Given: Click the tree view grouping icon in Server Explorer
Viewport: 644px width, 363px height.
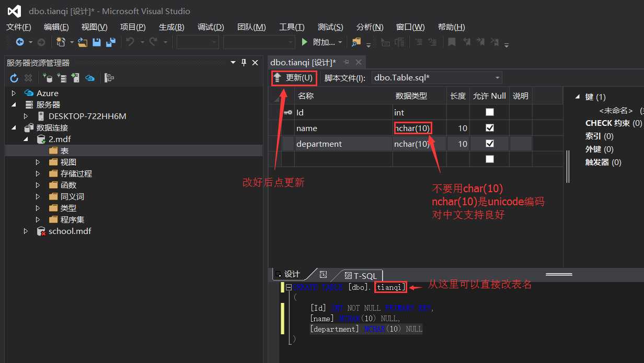Looking at the screenshot, I should [109, 78].
